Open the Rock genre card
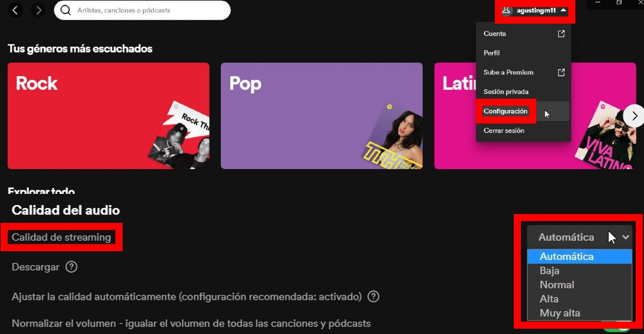644x334 pixels. [108, 116]
